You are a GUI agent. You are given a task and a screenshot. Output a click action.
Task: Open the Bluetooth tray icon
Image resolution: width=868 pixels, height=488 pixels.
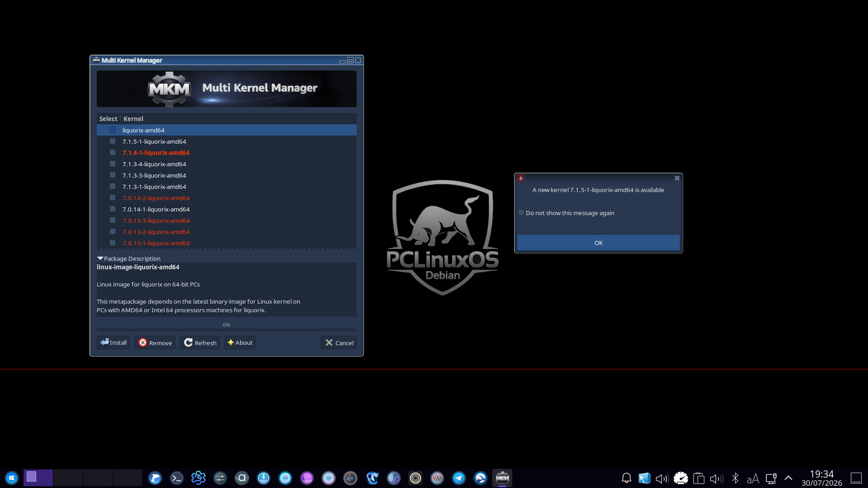point(735,478)
